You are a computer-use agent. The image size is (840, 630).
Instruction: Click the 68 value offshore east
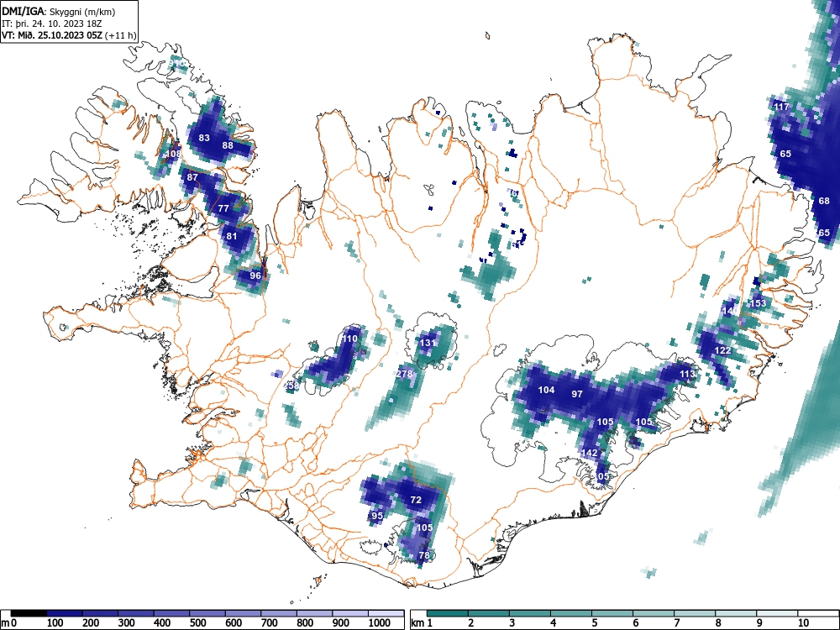tap(824, 201)
